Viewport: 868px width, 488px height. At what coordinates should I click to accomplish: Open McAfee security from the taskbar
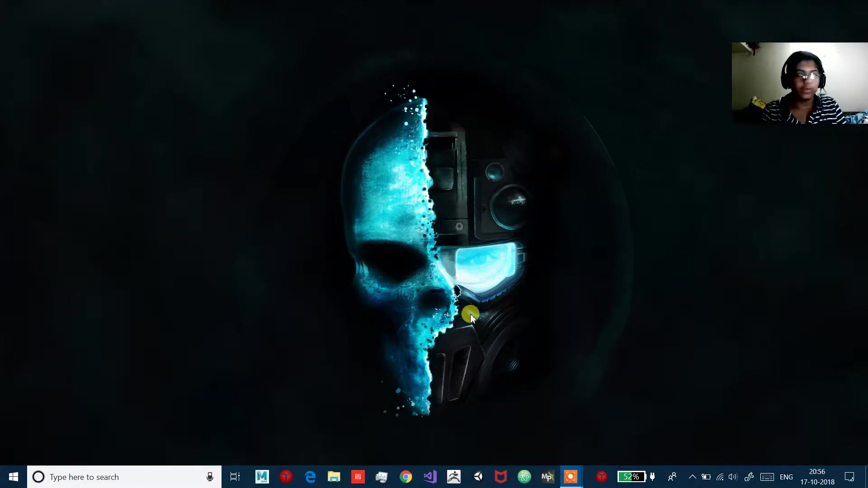pos(500,477)
